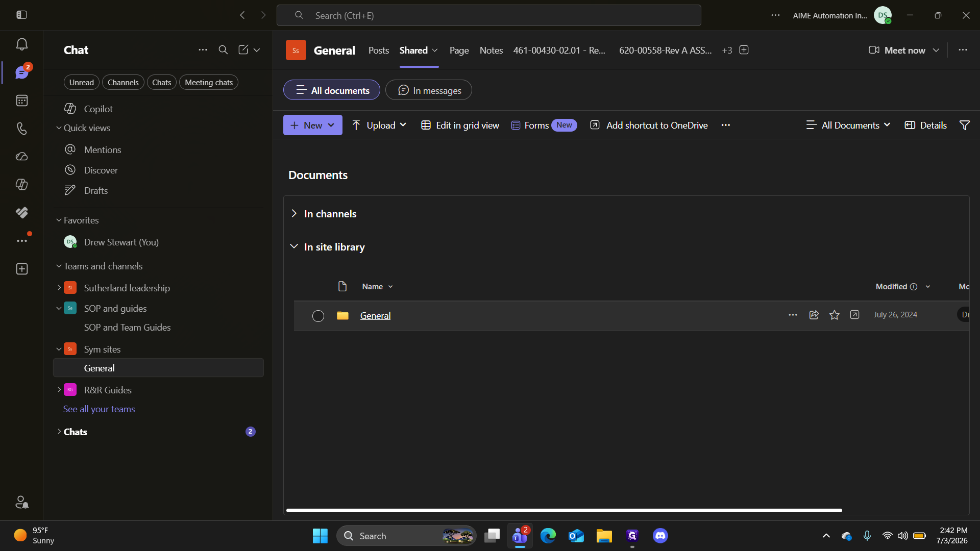Switch to the Page tab
This screenshot has width=980, height=551.
coord(459,50)
